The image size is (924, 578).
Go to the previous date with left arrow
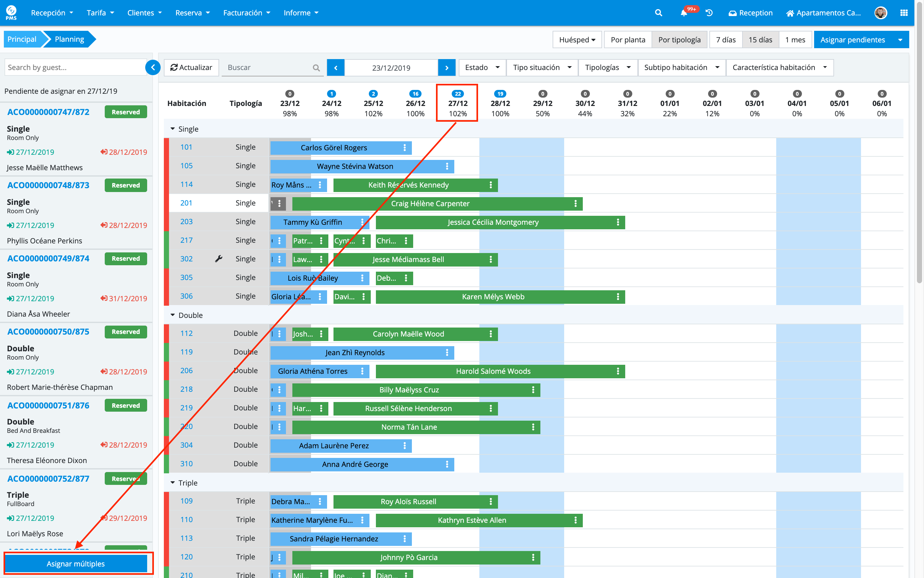[x=336, y=68]
